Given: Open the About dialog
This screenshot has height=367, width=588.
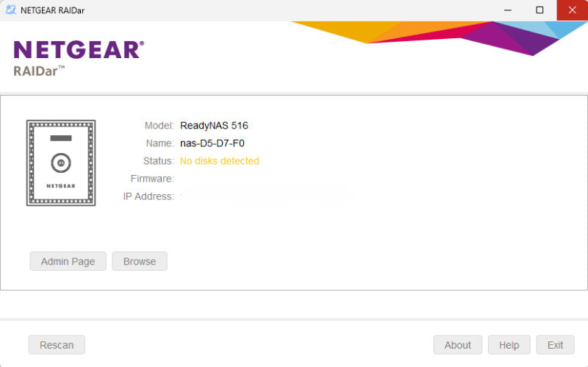Looking at the screenshot, I should pos(457,345).
